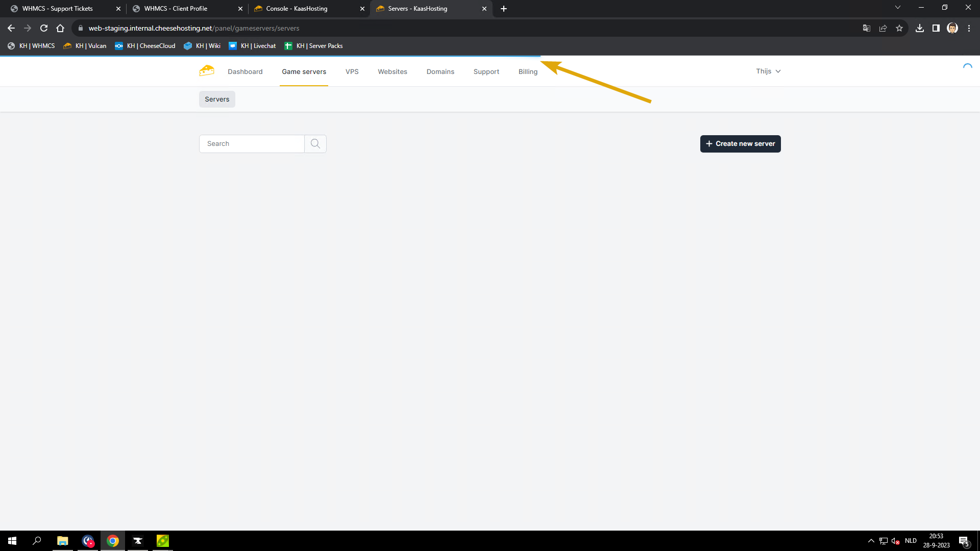Click the share page icon
The height and width of the screenshot is (551, 980).
883,28
